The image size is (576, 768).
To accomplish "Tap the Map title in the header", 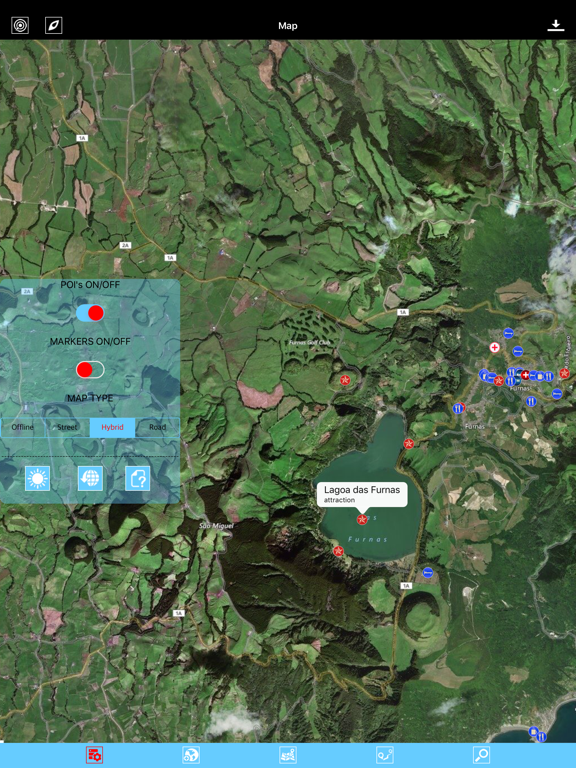I will [288, 26].
